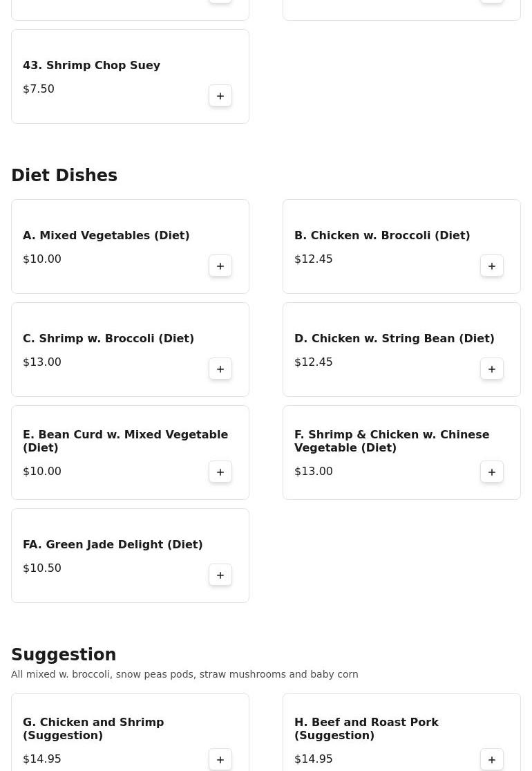Viewport: 532px width, 771px height.
Task: Add Green Jade Delight (Diet) to cart
Action: coord(220,575)
